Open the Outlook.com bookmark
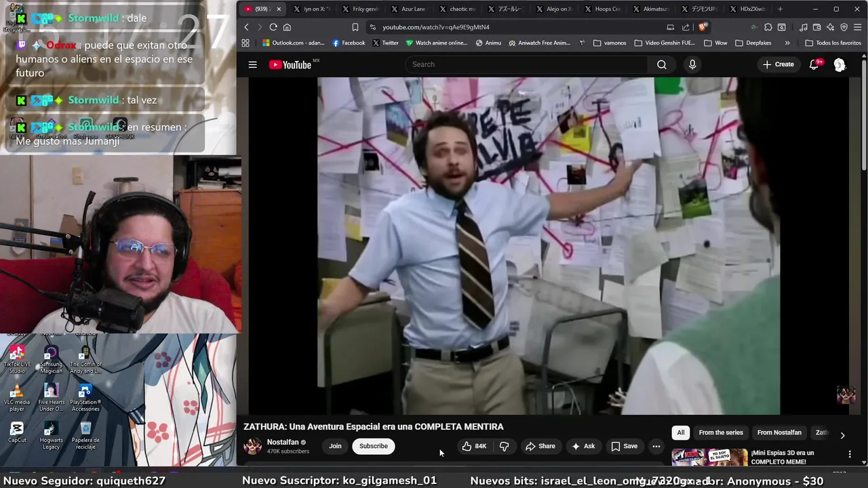This screenshot has width=868, height=488. [x=293, y=43]
